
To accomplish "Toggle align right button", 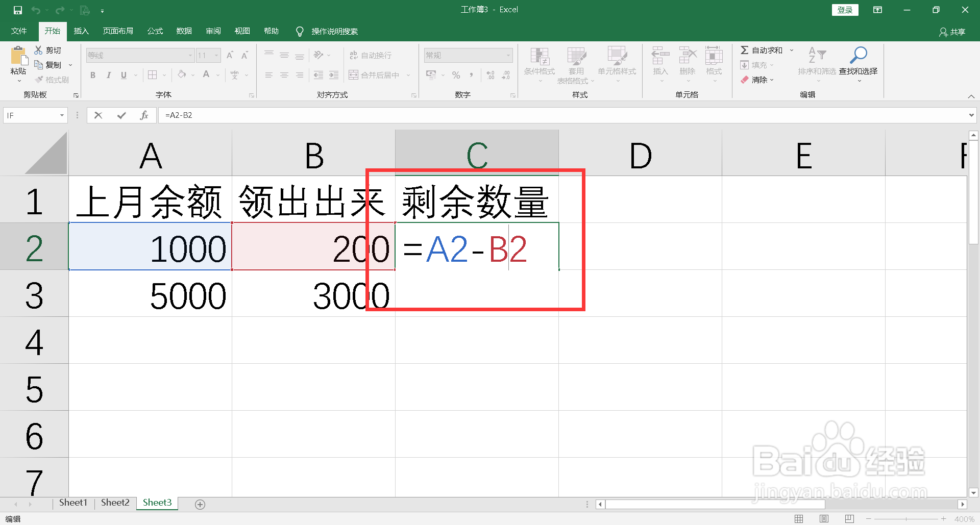I will tap(300, 76).
